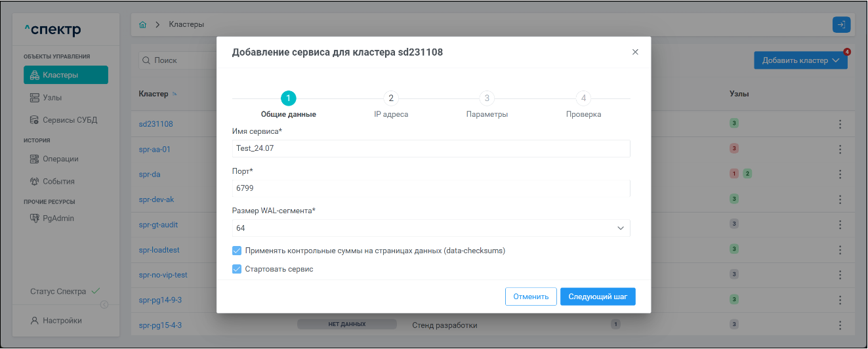Screen dimensions: 868x349
Task: Click the Порт input field
Action: click(x=431, y=188)
